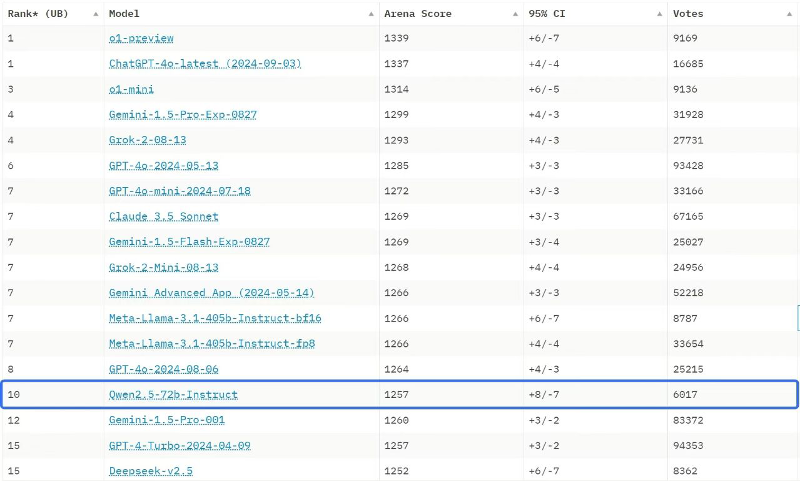Open the o1-preview model link
Screen dimensions: 800x482
tap(141, 38)
